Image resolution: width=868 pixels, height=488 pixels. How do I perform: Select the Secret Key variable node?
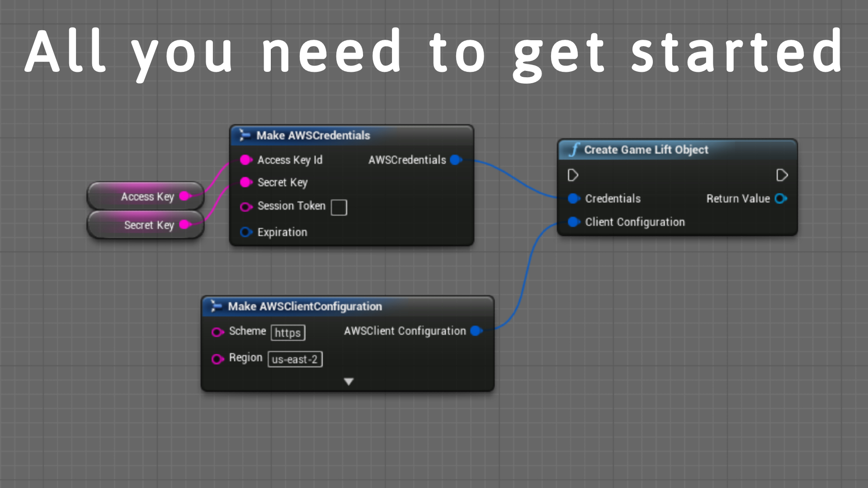click(x=146, y=225)
